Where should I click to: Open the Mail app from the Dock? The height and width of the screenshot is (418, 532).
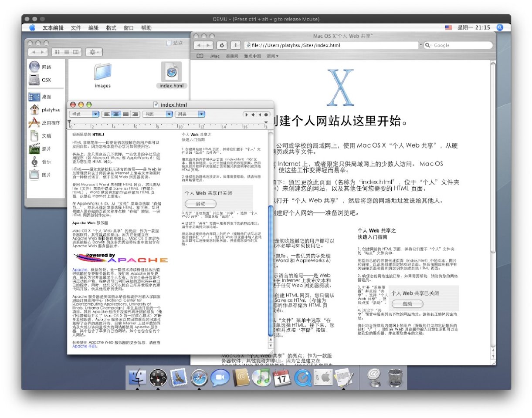pos(178,377)
